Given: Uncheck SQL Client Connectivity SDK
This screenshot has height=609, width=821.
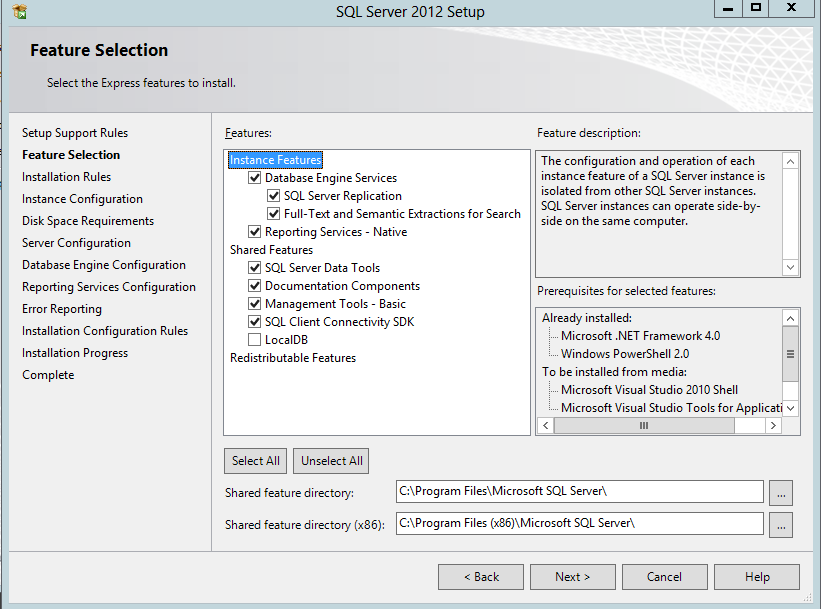Looking at the screenshot, I should tap(254, 322).
